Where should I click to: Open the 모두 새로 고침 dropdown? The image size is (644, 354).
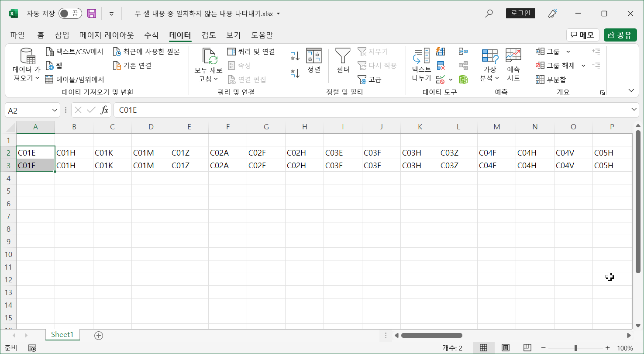tap(208, 66)
